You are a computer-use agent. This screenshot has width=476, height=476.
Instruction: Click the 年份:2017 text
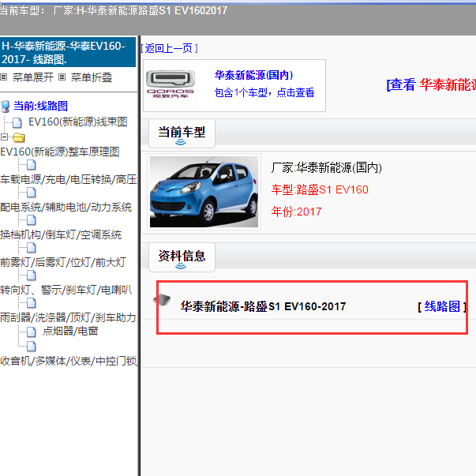[x=296, y=212]
